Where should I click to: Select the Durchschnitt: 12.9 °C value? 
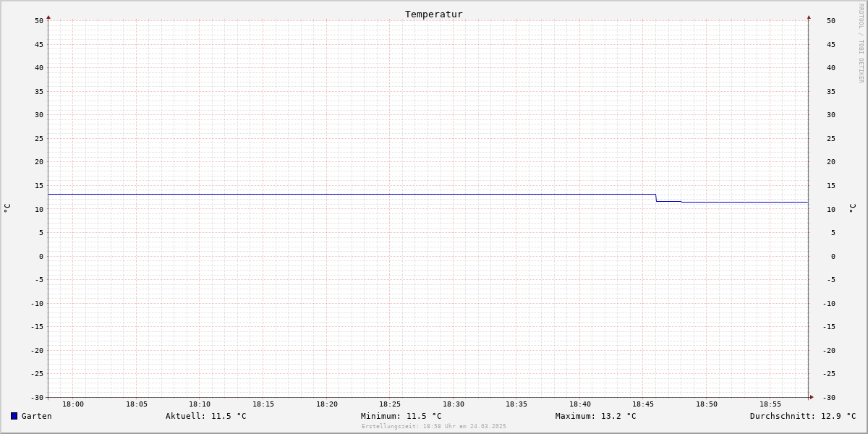(803, 416)
